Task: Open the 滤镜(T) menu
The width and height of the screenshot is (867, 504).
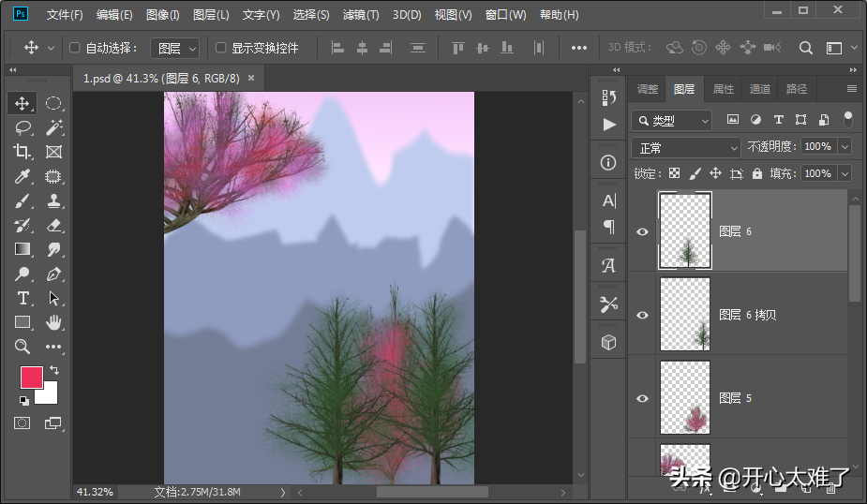Action: [x=361, y=15]
